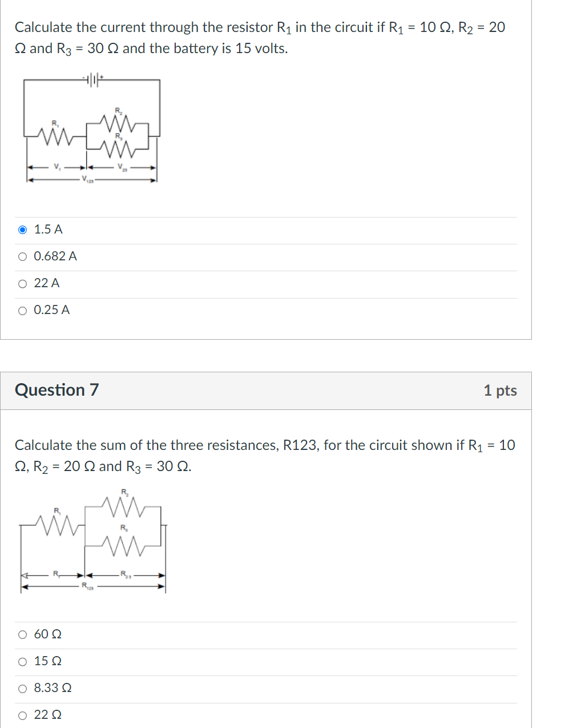The height and width of the screenshot is (728, 577).
Task: Click the Question 7 heading
Action: [57, 390]
